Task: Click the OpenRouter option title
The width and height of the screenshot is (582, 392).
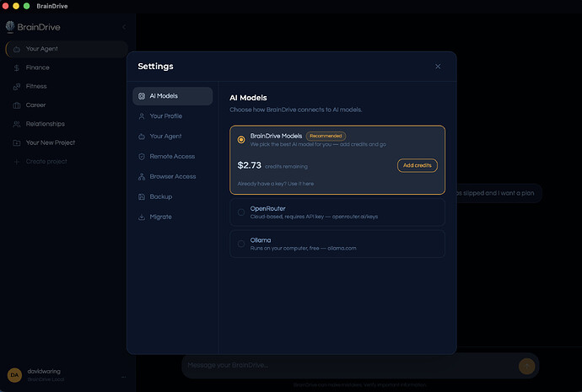Action: (267, 208)
